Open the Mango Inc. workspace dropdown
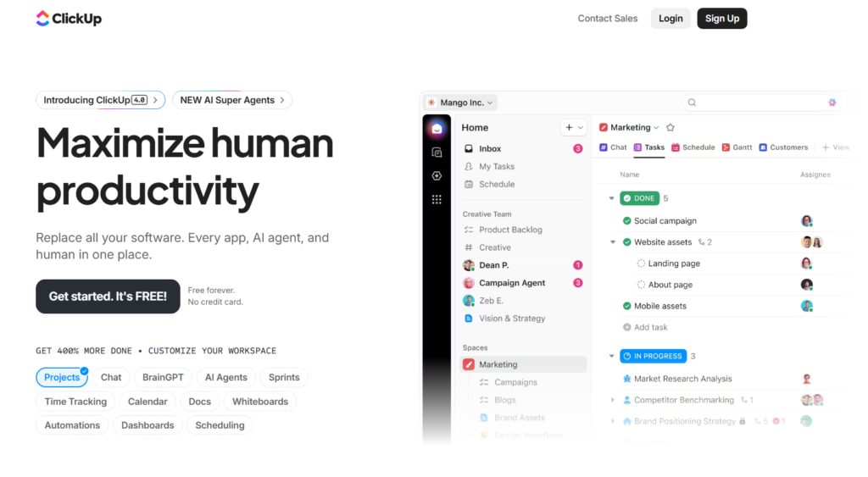The width and height of the screenshot is (868, 477). coord(461,103)
